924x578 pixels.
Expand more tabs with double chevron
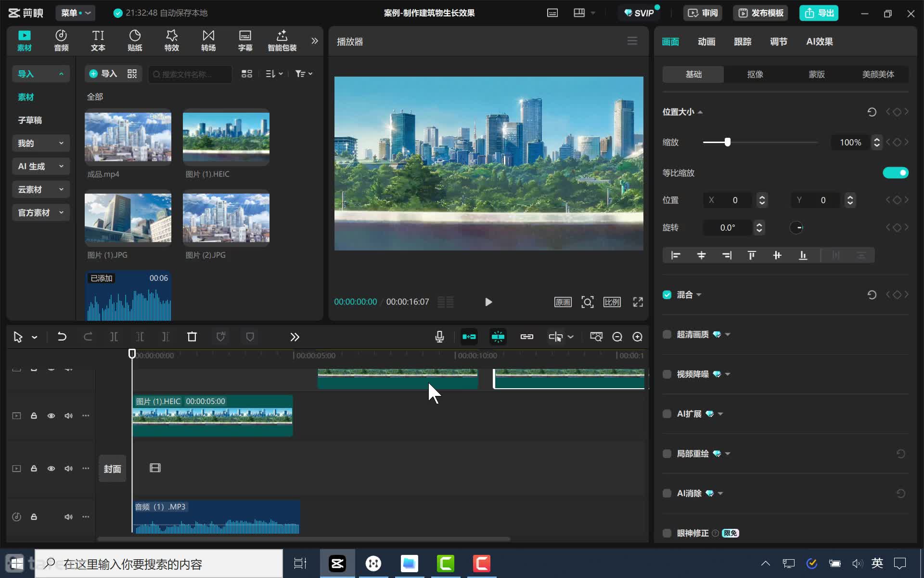315,41
